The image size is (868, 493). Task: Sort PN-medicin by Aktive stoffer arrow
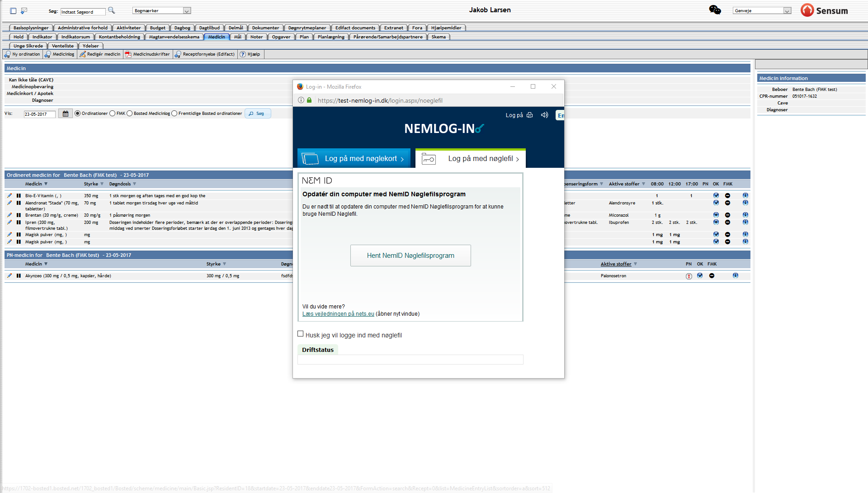(x=635, y=264)
